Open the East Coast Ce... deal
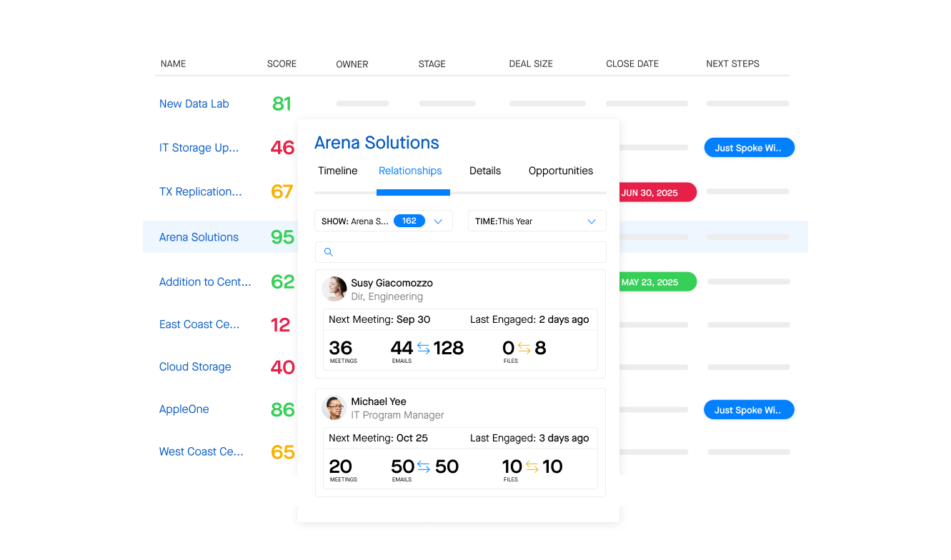951x560 pixels. (x=199, y=324)
